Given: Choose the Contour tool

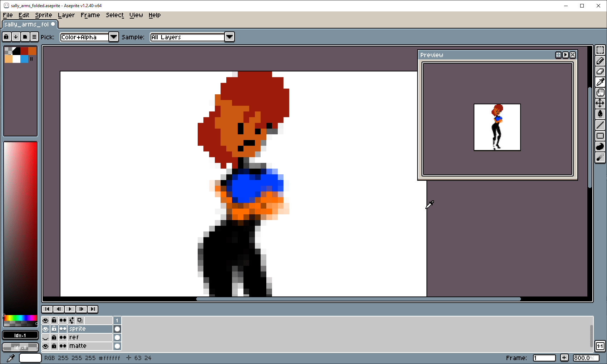Looking at the screenshot, I should (600, 146).
